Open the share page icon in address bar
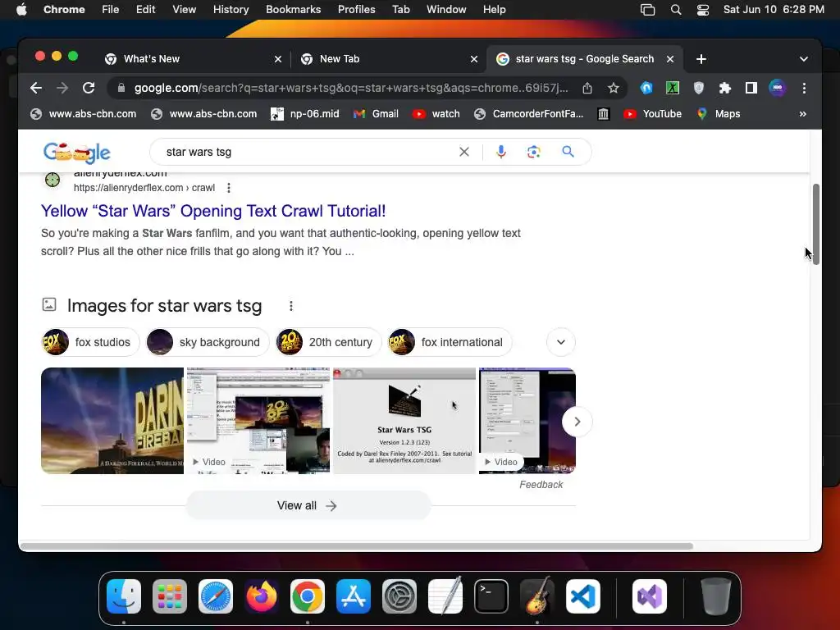Image resolution: width=840 pixels, height=630 pixels. pos(587,88)
